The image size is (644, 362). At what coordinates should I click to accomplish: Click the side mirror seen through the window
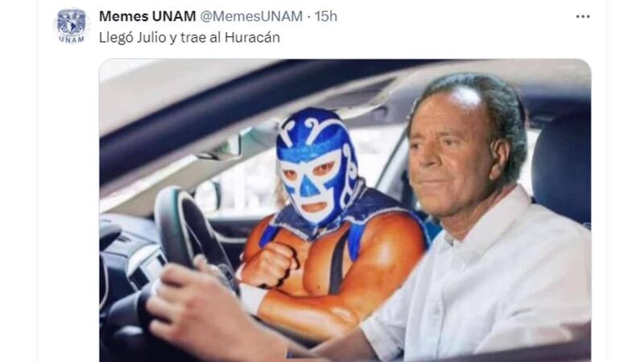(208, 196)
